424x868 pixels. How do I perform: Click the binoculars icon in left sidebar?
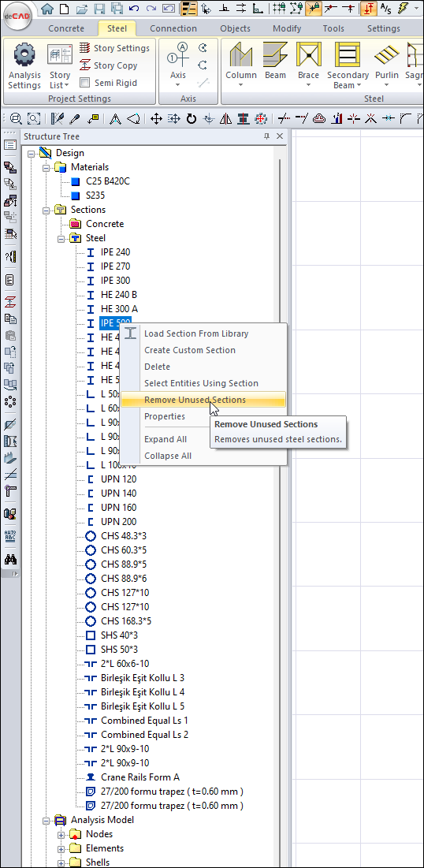(x=10, y=559)
